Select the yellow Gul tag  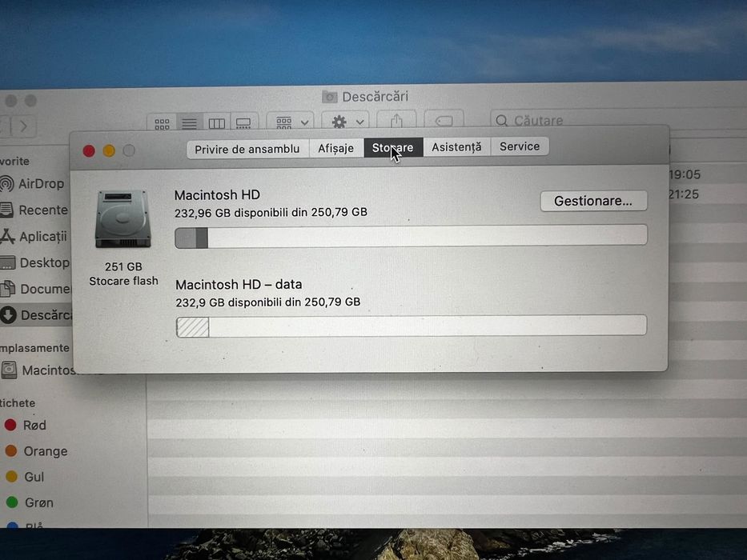coord(24,477)
